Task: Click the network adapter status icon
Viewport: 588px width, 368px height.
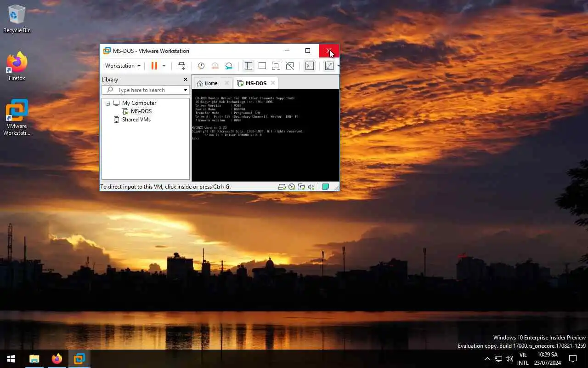Action: pos(301,187)
